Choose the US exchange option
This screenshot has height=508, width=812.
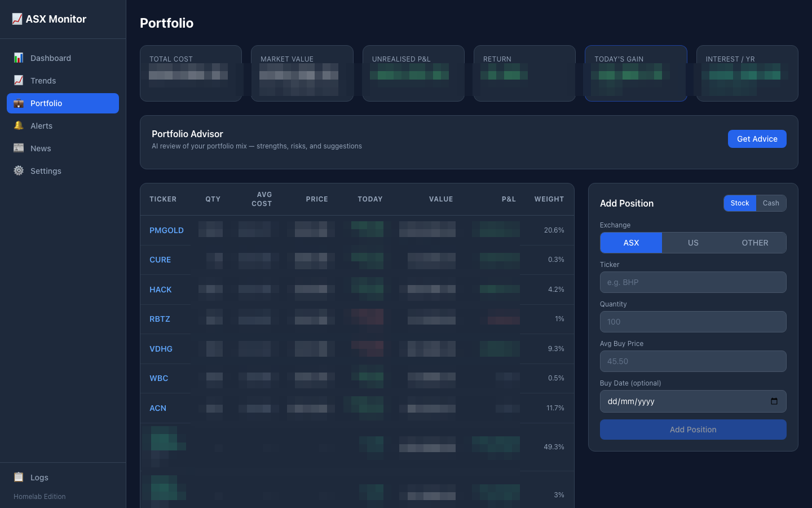click(693, 243)
